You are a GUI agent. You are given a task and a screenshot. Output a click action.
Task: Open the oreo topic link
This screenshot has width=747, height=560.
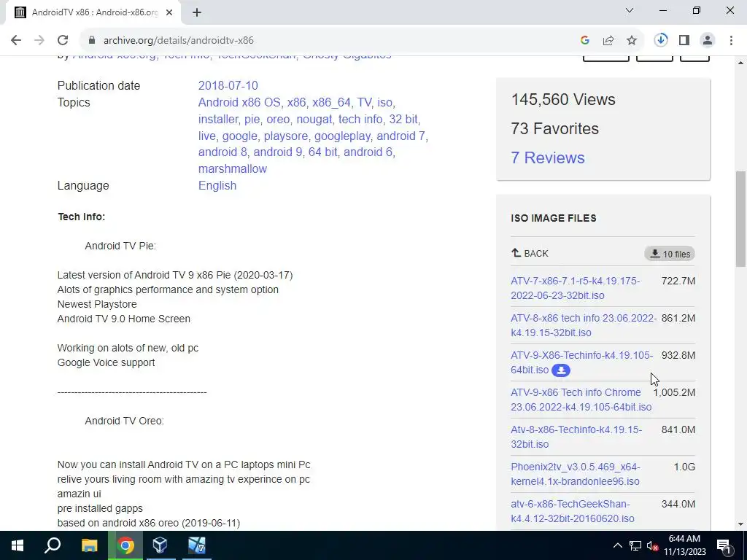point(278,119)
